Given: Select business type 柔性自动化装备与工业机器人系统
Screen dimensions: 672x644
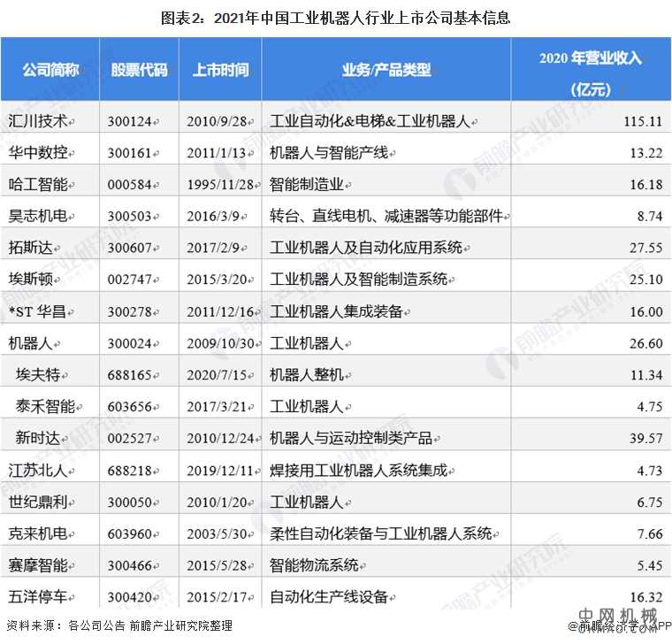Looking at the screenshot, I should (380, 533).
